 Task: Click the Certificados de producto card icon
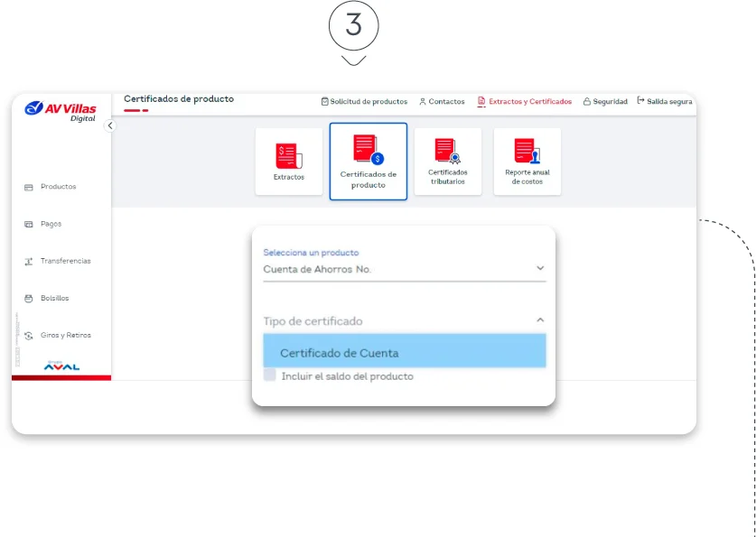[x=369, y=149]
